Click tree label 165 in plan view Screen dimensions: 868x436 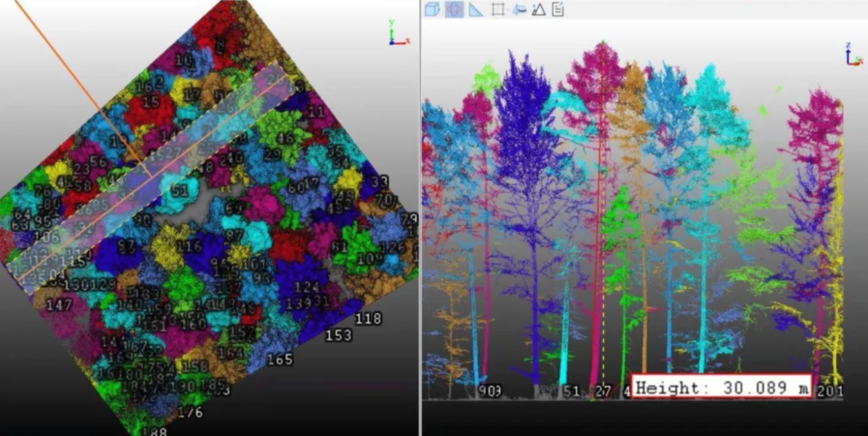point(279,359)
